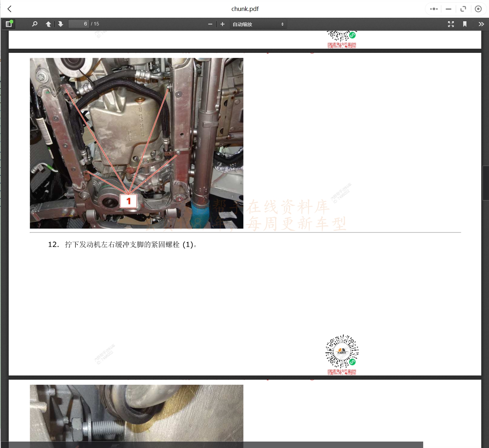Open the 自动缩放 zoom dropdown
The image size is (489, 448).
[258, 24]
